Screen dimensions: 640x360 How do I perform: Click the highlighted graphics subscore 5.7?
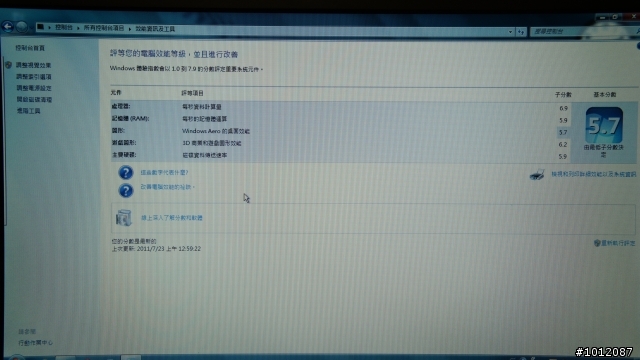click(x=563, y=132)
